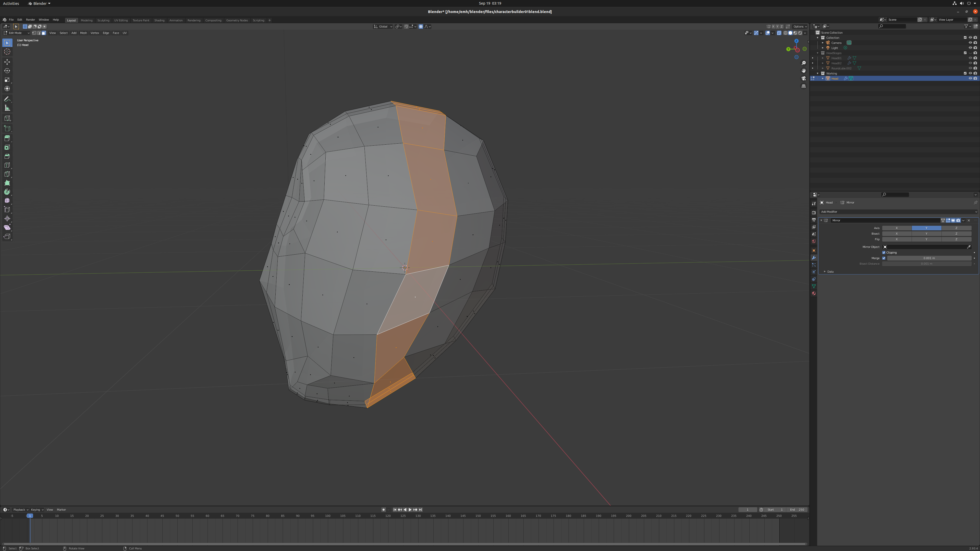This screenshot has height=551, width=980.
Task: Open the Modifier properties wrench tab
Action: tap(814, 258)
